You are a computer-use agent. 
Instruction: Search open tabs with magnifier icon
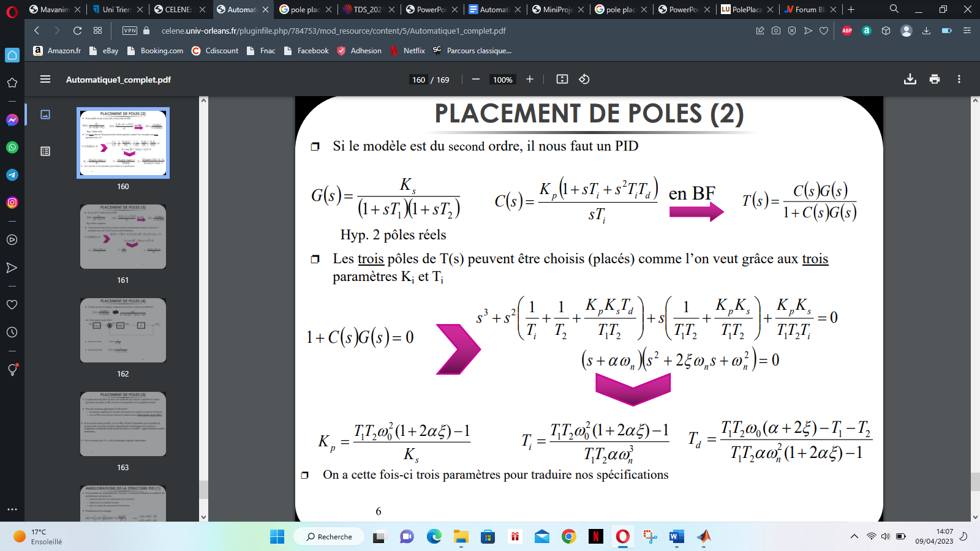[894, 9]
